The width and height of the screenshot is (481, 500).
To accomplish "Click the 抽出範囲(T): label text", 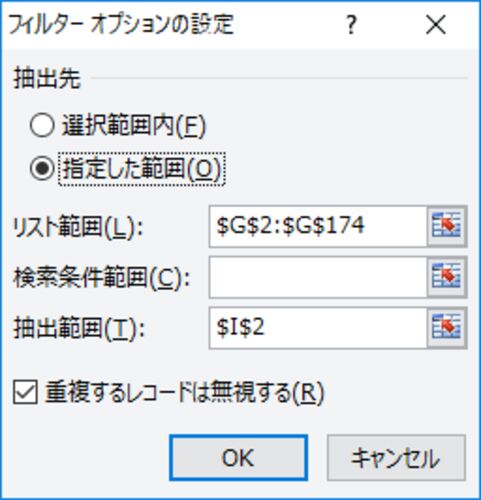I will [x=79, y=329].
